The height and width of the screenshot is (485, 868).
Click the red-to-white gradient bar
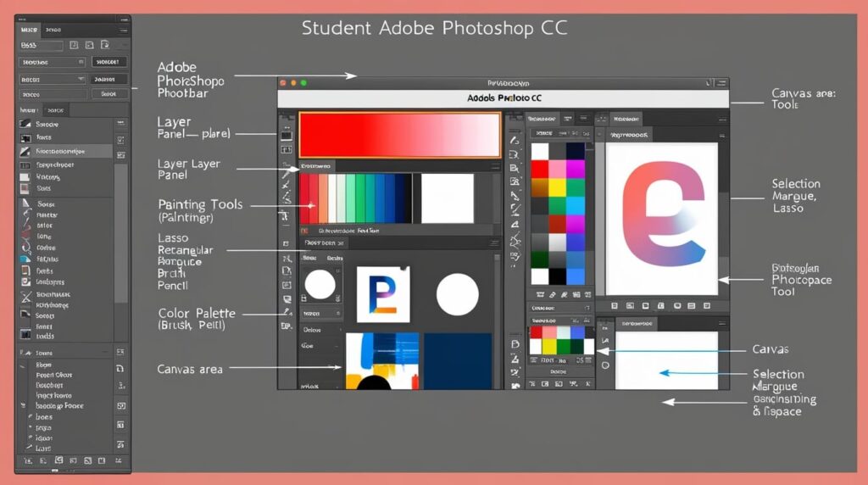coord(400,135)
